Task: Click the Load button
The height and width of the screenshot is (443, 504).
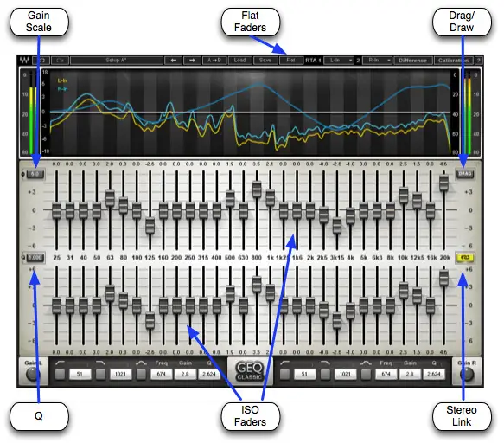Action: [x=239, y=61]
